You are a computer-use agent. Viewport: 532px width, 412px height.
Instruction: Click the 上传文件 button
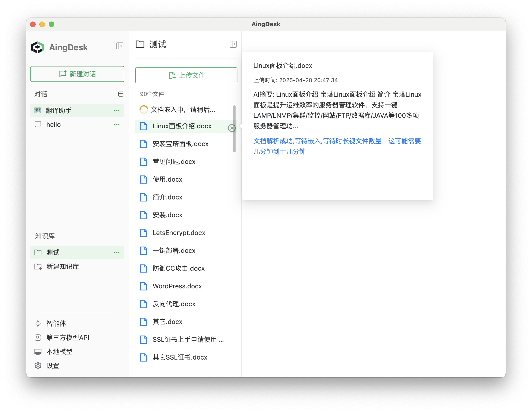pos(186,75)
